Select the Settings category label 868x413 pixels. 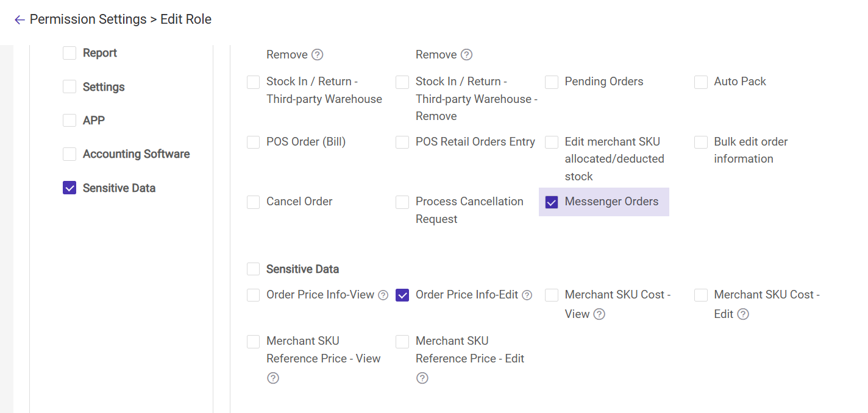(x=104, y=87)
